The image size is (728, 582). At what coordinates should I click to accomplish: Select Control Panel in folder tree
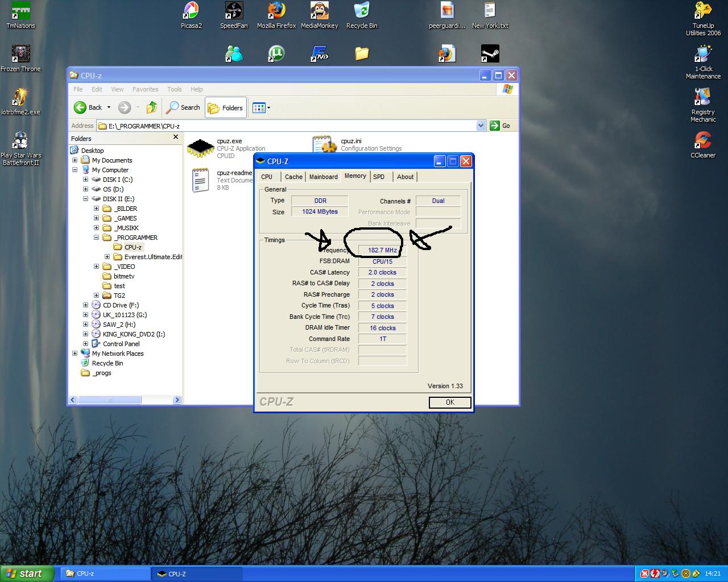[x=121, y=344]
